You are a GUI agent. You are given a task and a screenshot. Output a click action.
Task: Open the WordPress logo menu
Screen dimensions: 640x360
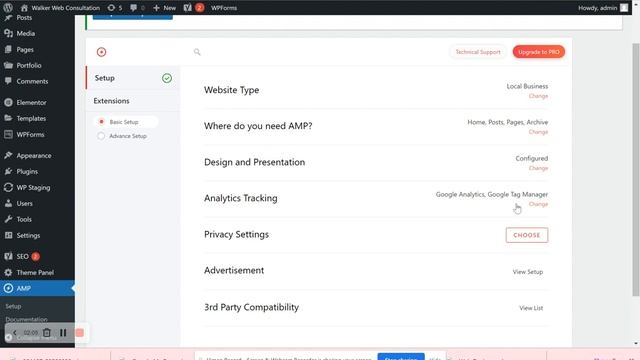(8, 7)
